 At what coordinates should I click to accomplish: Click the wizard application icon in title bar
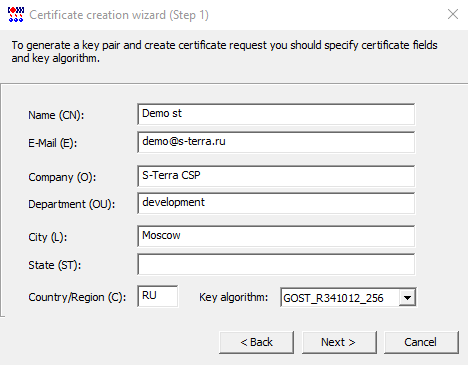pyautogui.click(x=16, y=14)
